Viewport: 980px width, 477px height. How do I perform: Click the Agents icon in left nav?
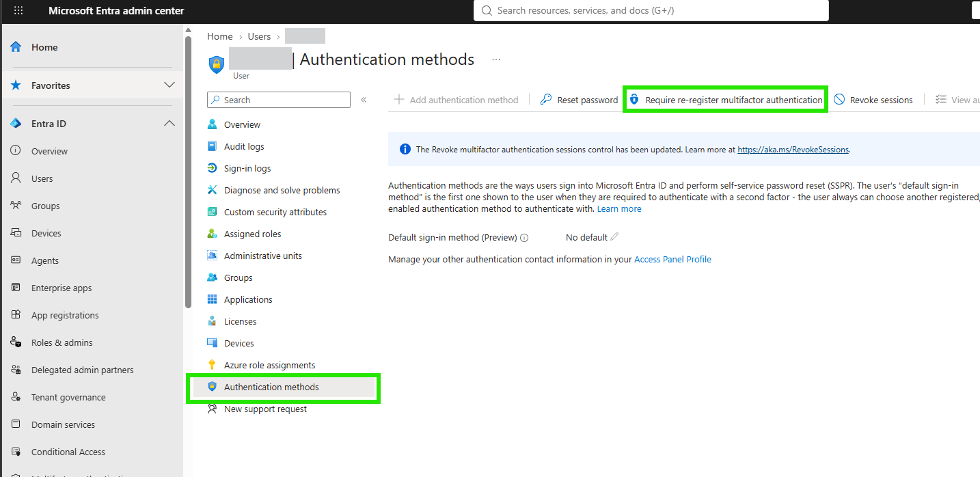[x=16, y=260]
